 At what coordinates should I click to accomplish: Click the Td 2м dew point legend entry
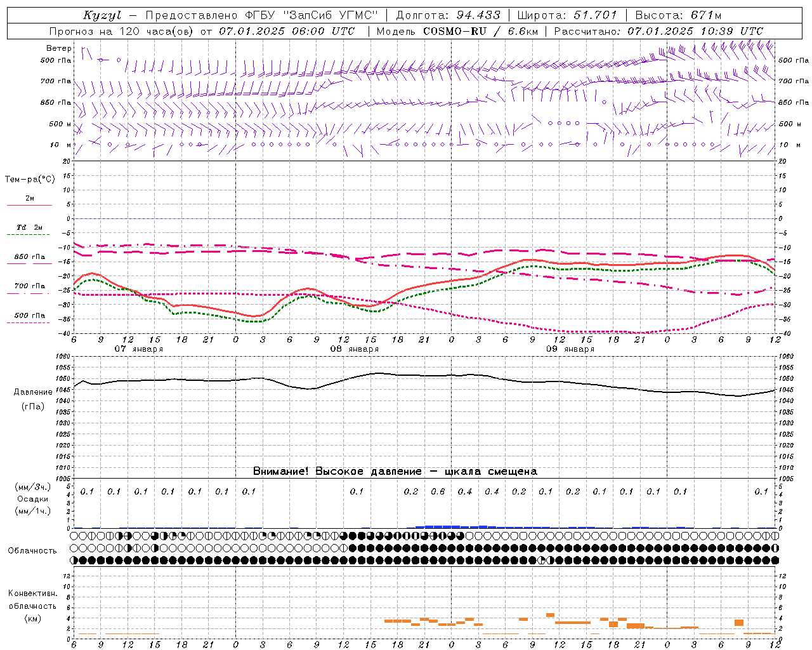coord(29,227)
